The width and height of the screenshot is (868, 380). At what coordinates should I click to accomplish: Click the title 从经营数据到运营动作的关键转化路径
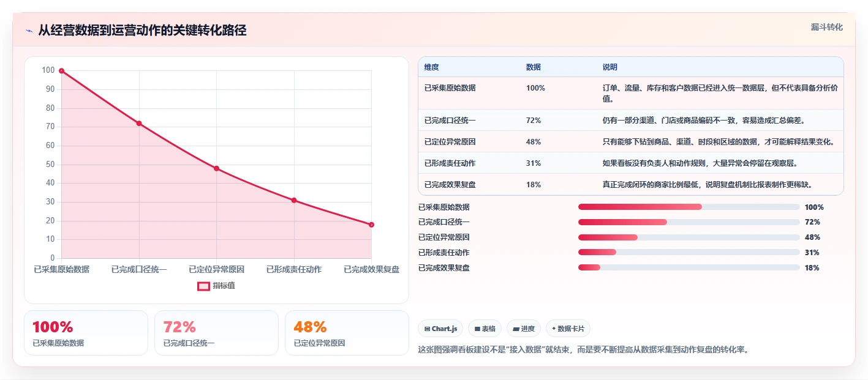(142, 31)
